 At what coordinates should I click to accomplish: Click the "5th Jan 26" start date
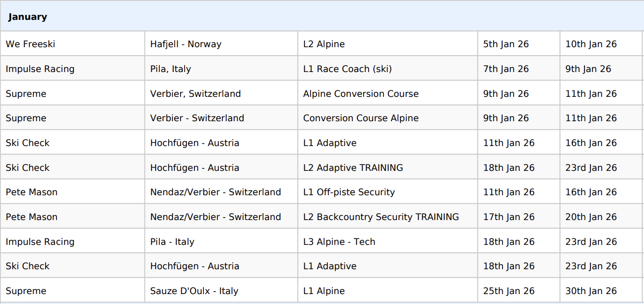[506, 44]
